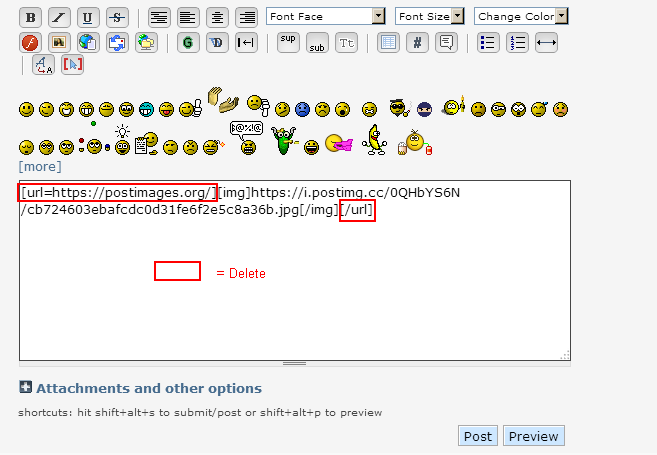Open the Change Color dropdown
This screenshot has width=657, height=455.
point(521,16)
